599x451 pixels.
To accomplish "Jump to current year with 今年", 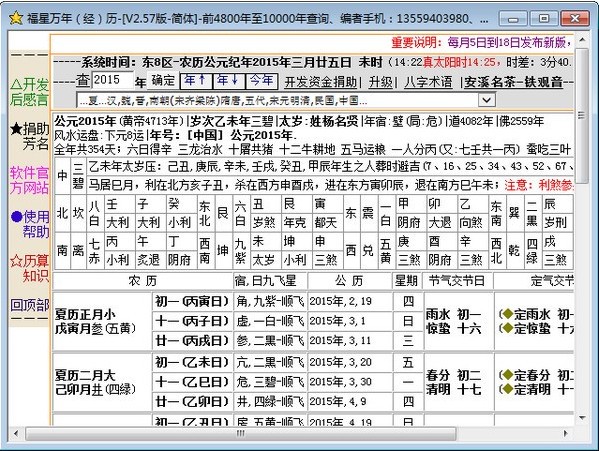I will [261, 80].
